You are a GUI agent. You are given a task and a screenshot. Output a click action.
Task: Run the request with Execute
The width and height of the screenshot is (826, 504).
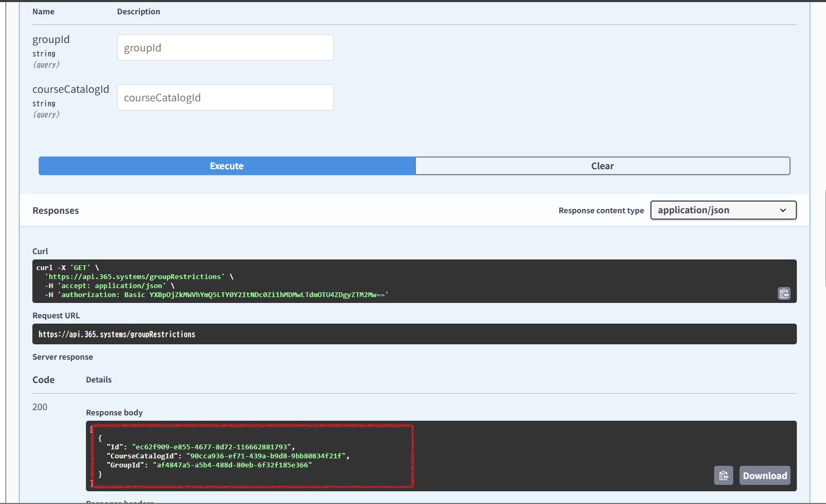point(227,166)
